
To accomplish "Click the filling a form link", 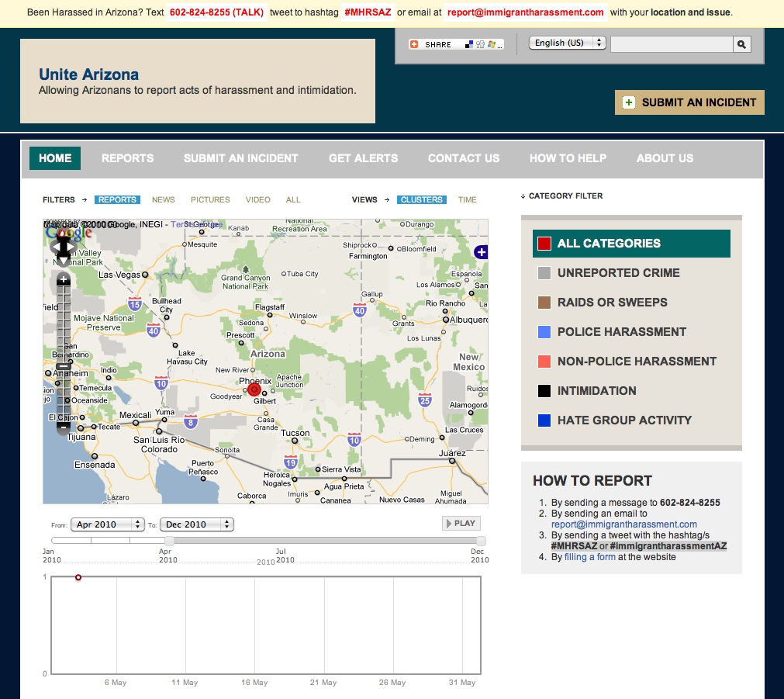I will pyautogui.click(x=590, y=557).
